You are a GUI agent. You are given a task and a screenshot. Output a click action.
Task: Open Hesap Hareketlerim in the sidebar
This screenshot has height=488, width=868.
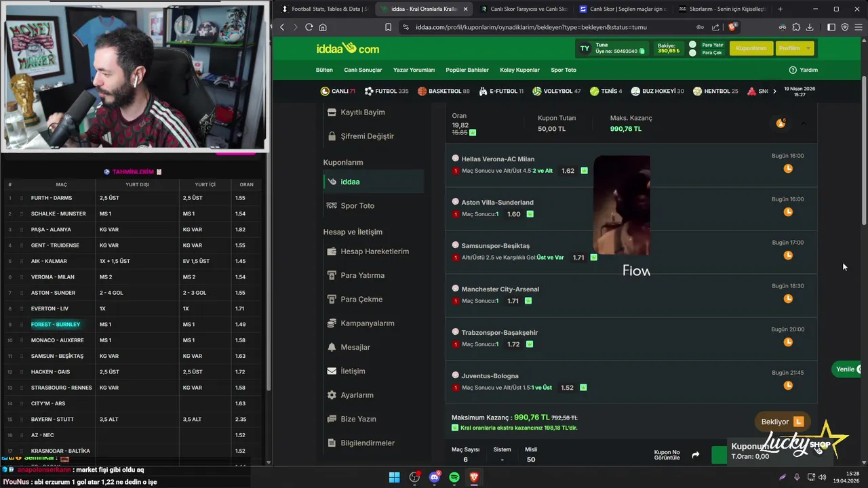(x=374, y=251)
